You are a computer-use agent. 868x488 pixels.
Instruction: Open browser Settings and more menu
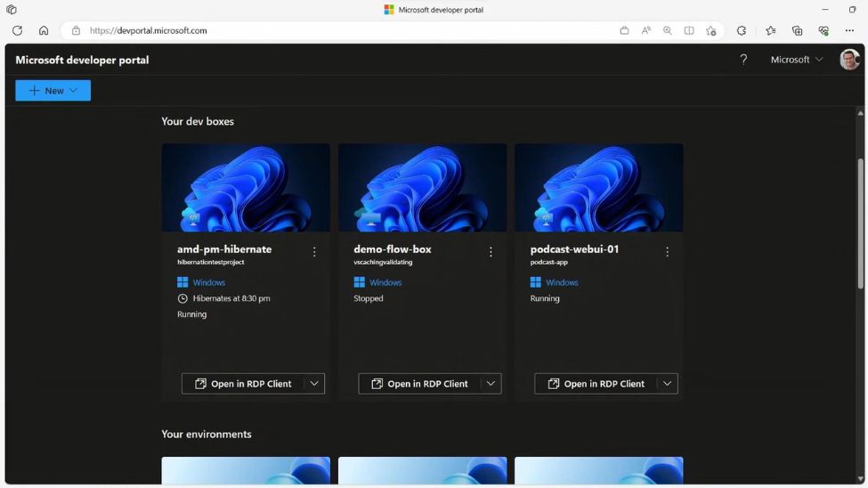tap(849, 30)
